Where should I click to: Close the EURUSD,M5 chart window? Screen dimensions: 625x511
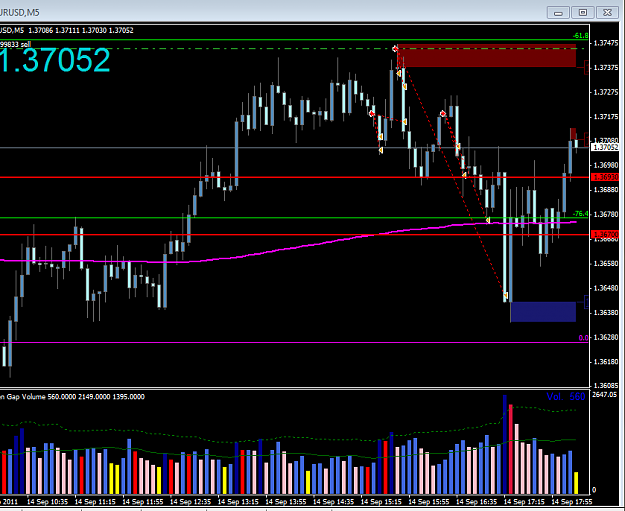pos(607,13)
